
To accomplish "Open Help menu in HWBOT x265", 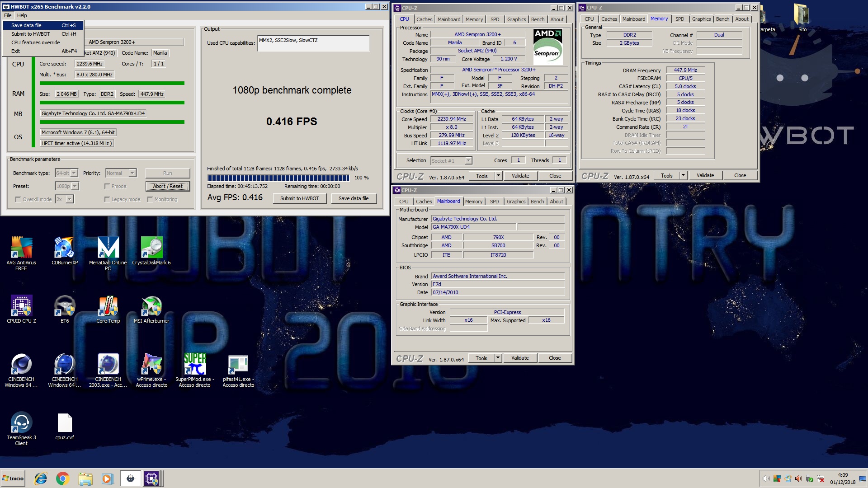I will coord(22,15).
